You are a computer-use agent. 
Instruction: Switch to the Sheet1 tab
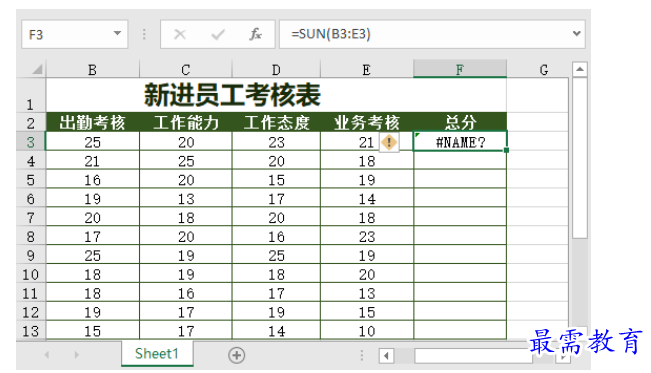(157, 353)
